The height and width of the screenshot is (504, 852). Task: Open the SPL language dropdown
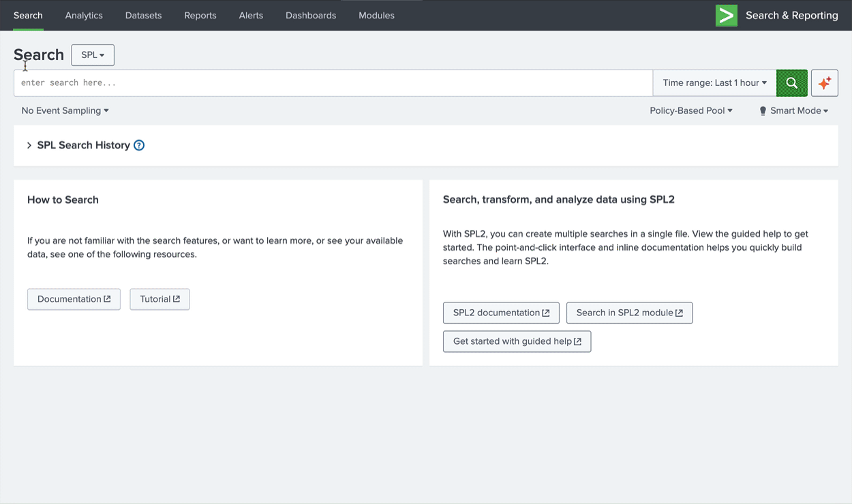point(93,55)
